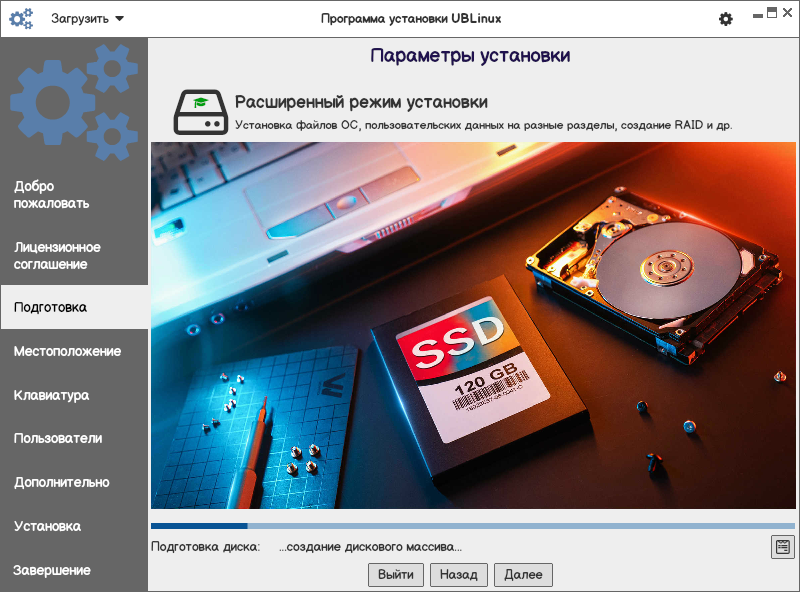Click the Расширенный режим установки title
The height and width of the screenshot is (592, 800).
pyautogui.click(x=361, y=102)
